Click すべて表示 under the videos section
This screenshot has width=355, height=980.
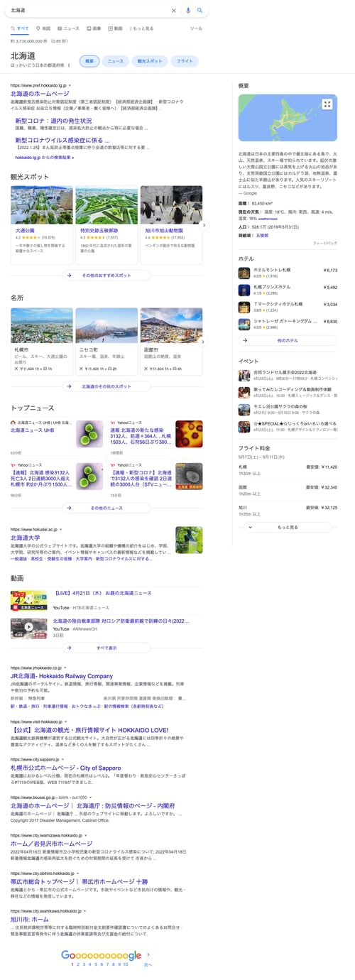tap(106, 648)
